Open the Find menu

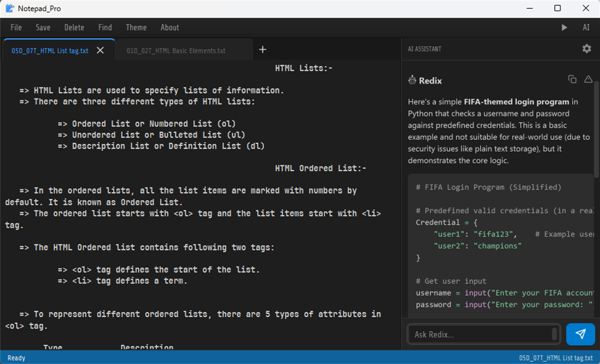105,28
